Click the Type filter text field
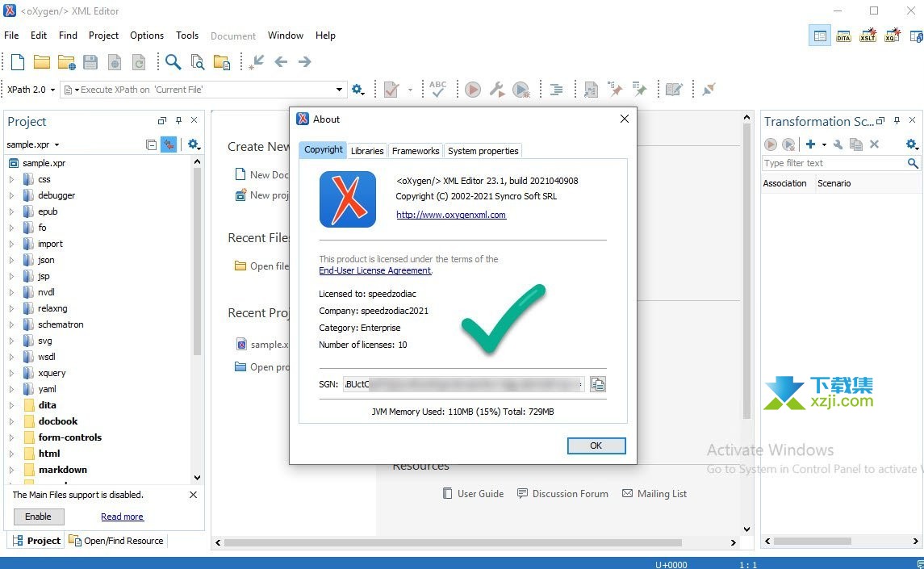924x569 pixels. tap(834, 163)
